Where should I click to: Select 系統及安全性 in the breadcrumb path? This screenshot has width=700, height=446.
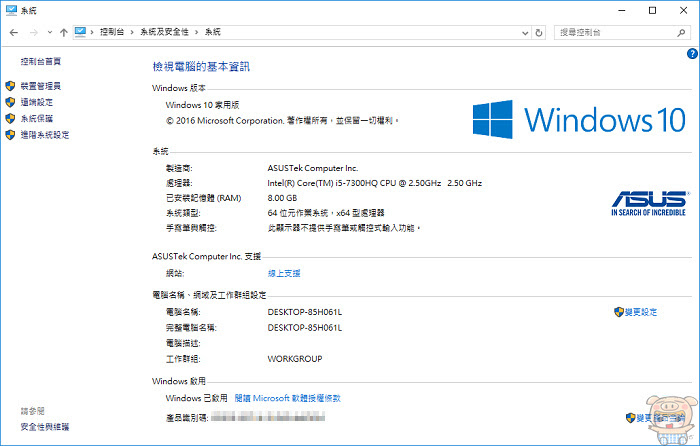(x=164, y=32)
